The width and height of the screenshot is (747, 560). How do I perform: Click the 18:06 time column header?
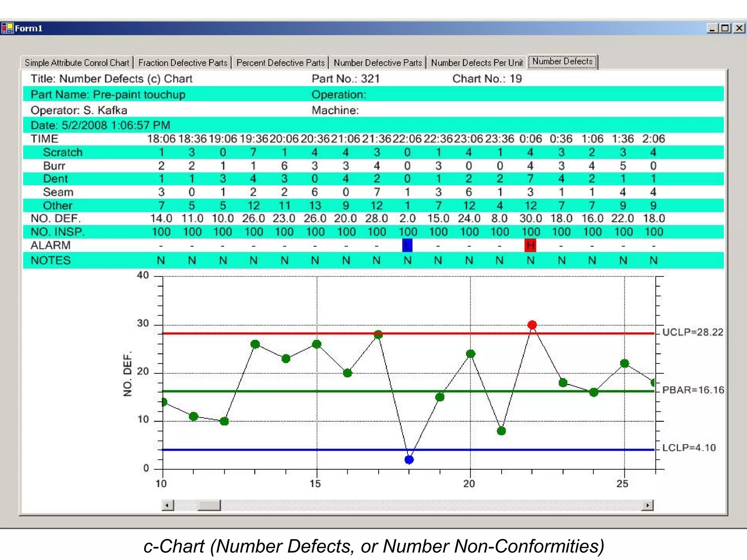coord(161,139)
